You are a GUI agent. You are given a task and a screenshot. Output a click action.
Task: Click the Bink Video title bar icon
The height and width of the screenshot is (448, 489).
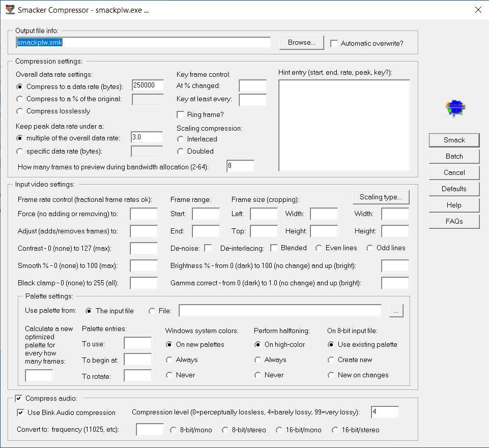(10, 10)
